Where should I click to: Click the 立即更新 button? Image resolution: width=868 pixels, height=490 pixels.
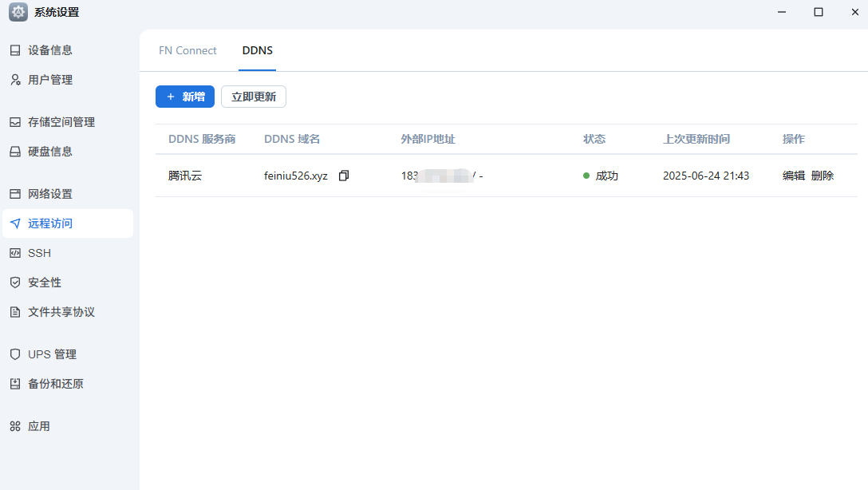pyautogui.click(x=254, y=97)
